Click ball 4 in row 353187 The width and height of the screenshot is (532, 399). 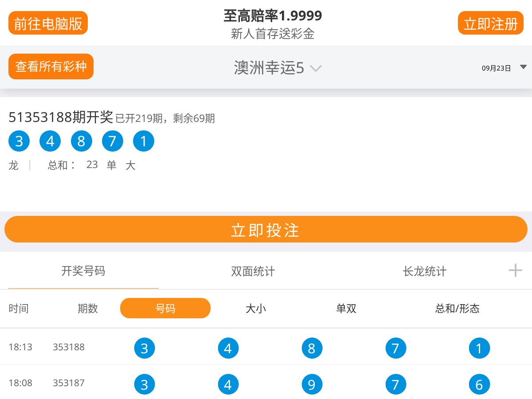tap(228, 384)
